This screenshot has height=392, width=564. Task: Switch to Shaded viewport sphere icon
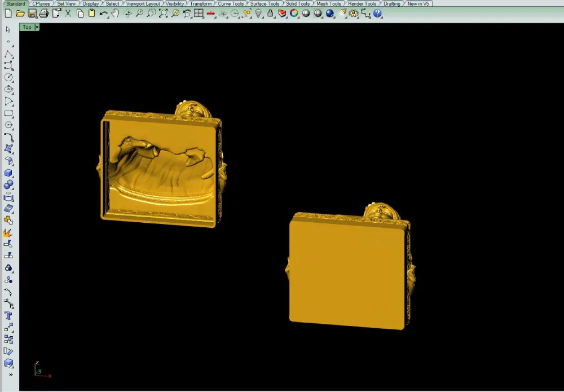pyautogui.click(x=306, y=14)
